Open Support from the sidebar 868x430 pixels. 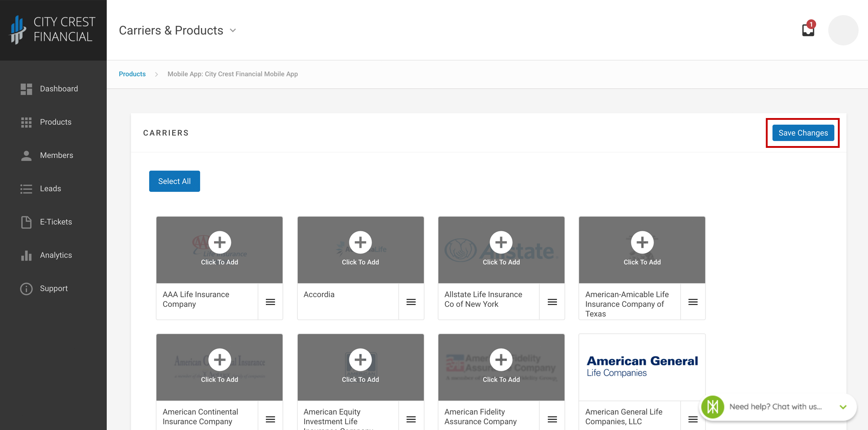pos(44,288)
